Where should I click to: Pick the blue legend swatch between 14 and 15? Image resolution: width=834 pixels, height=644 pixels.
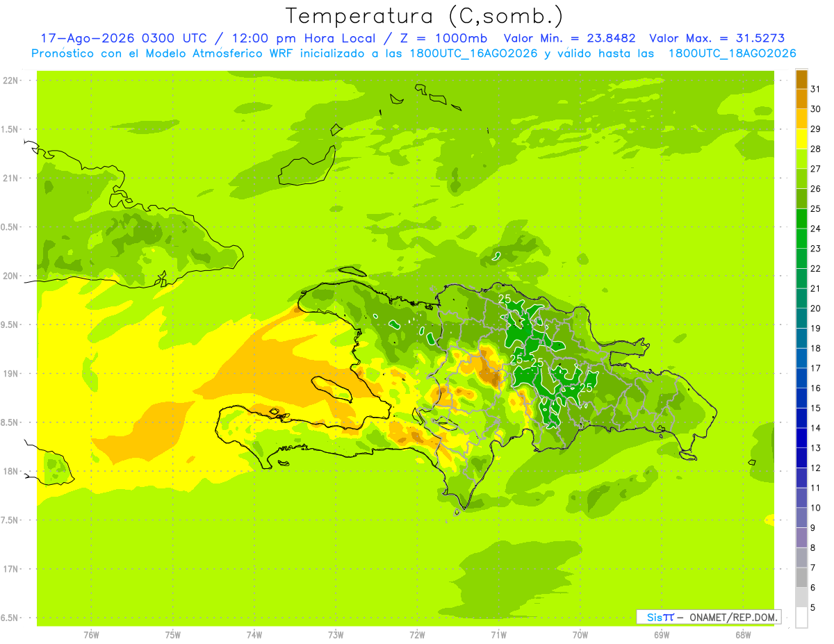tap(801, 418)
